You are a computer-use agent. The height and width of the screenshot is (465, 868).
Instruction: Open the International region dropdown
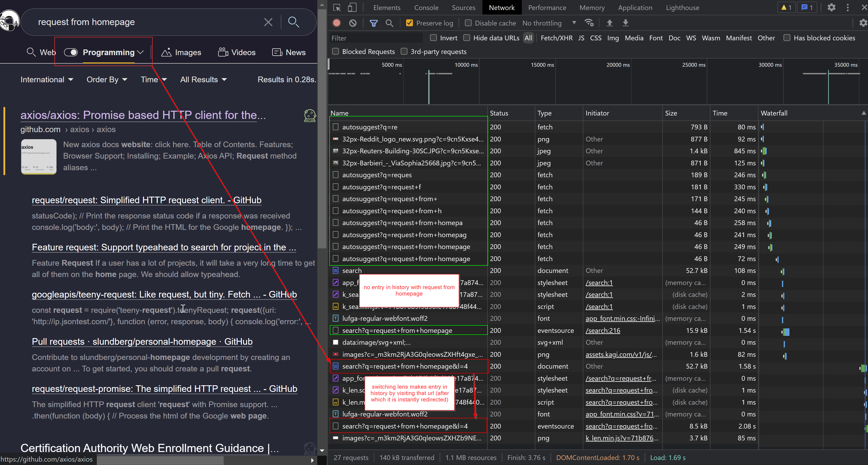click(46, 80)
